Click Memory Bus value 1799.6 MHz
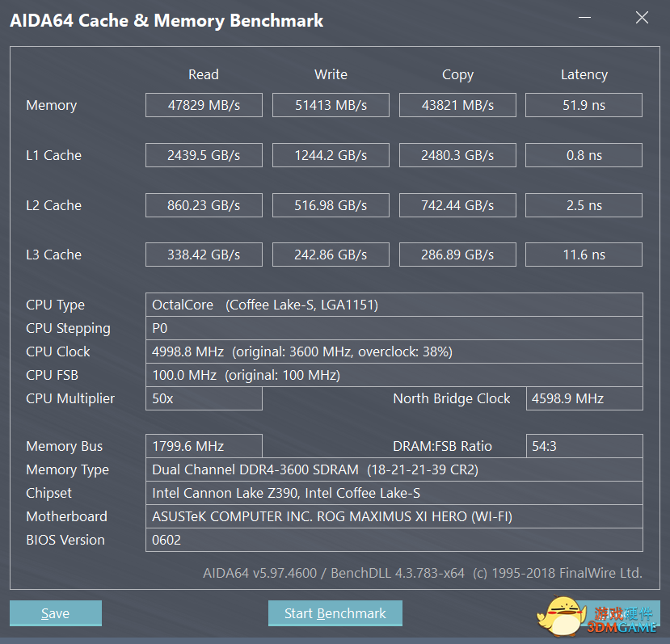Viewport: 670px width, 644px height. pyautogui.click(x=204, y=446)
